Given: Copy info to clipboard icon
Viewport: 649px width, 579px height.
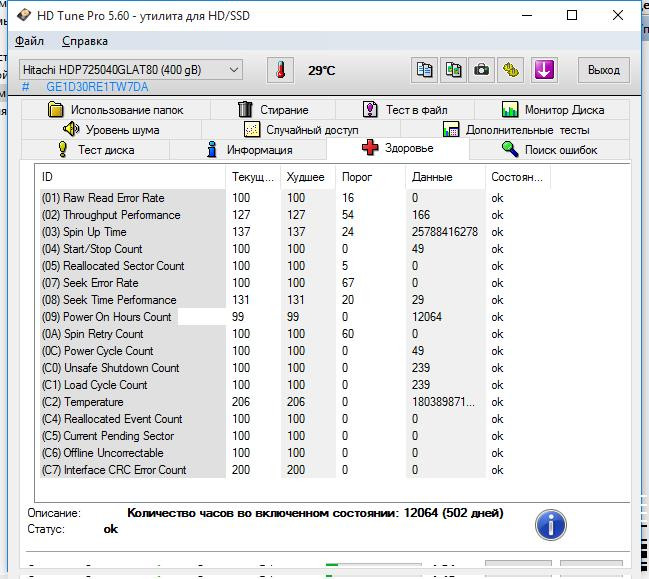Looking at the screenshot, I should [424, 70].
